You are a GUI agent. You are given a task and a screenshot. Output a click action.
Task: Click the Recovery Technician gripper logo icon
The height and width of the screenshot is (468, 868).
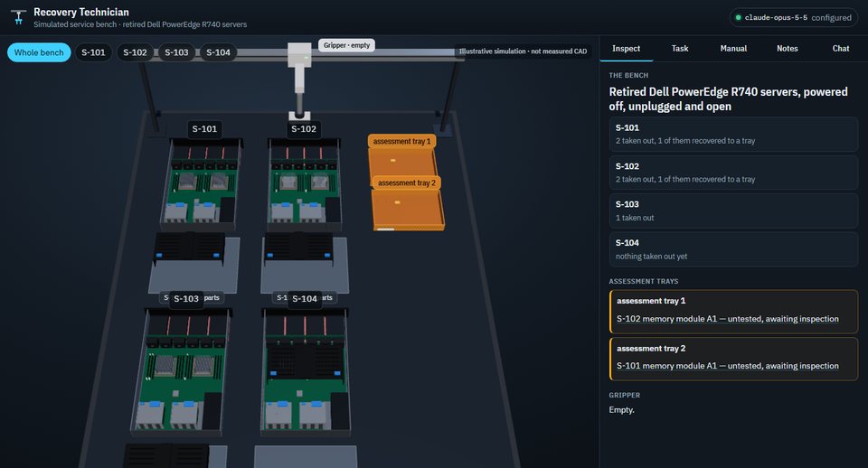[x=18, y=17]
